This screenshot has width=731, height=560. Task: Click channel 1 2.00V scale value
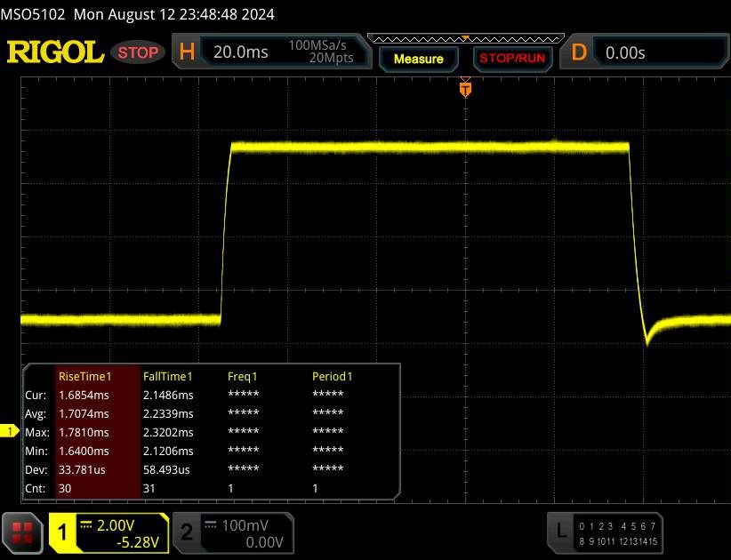pyautogui.click(x=115, y=525)
